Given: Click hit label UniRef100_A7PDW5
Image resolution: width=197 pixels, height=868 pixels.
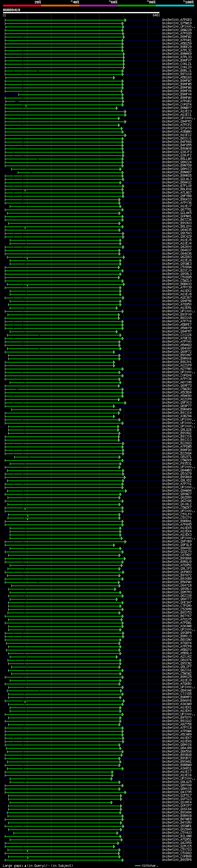Looking at the screenshot, I should click(x=177, y=446).
